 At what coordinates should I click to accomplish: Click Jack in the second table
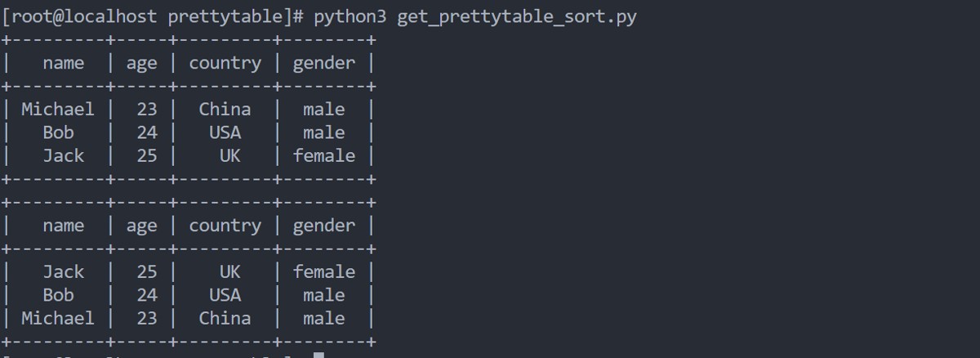[63, 271]
